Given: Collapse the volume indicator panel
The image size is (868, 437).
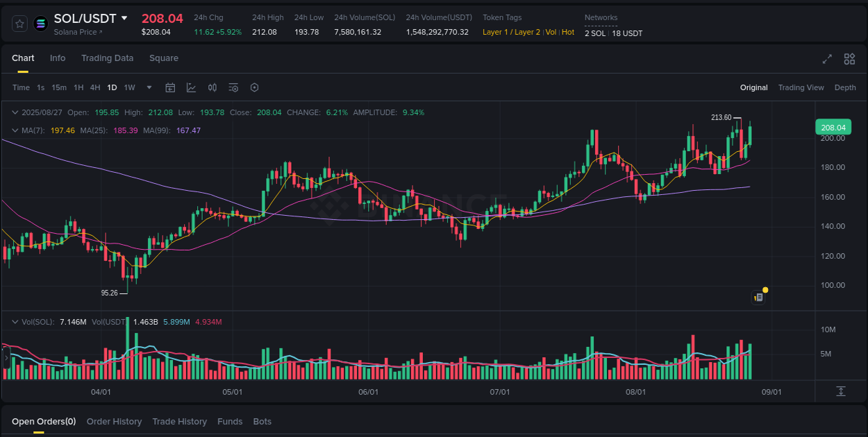Looking at the screenshot, I should 15,321.
